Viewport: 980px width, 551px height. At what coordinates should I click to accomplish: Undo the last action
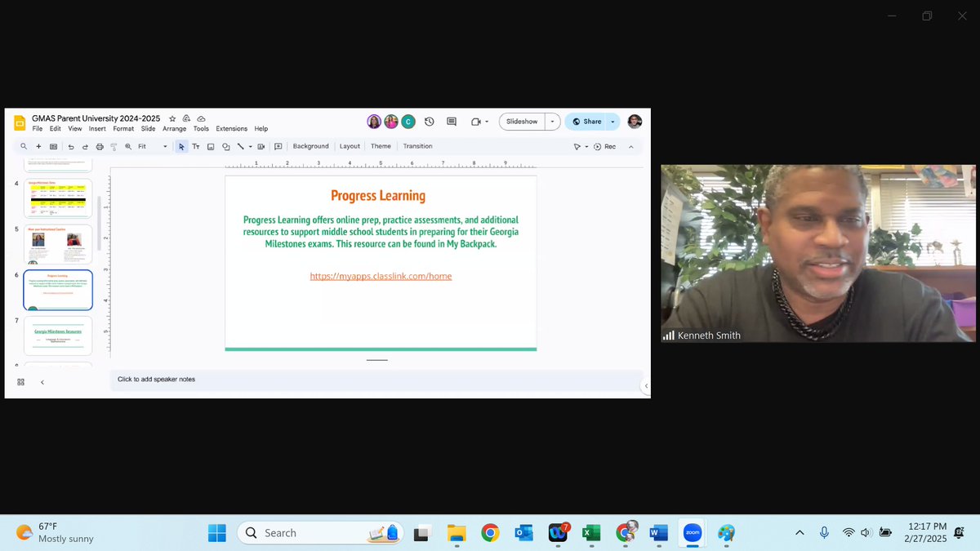click(x=70, y=146)
